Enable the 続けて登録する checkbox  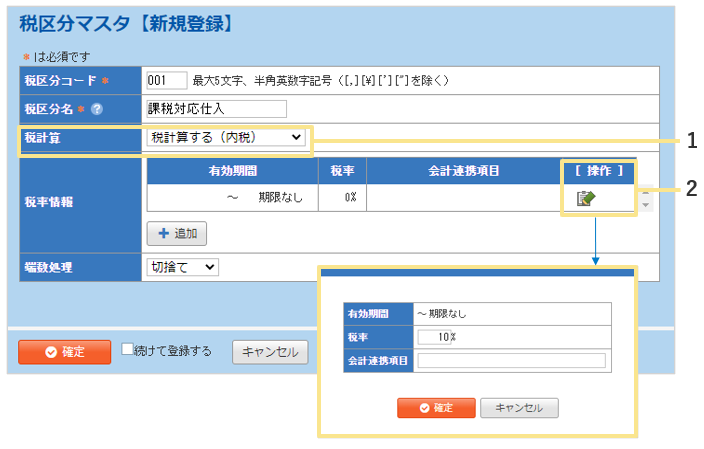127,350
